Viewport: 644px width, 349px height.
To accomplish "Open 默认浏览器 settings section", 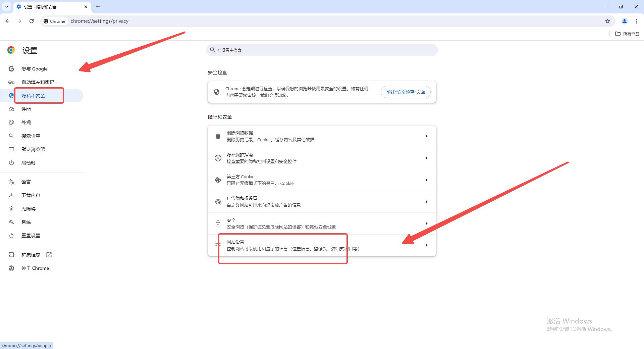I will click(42, 149).
